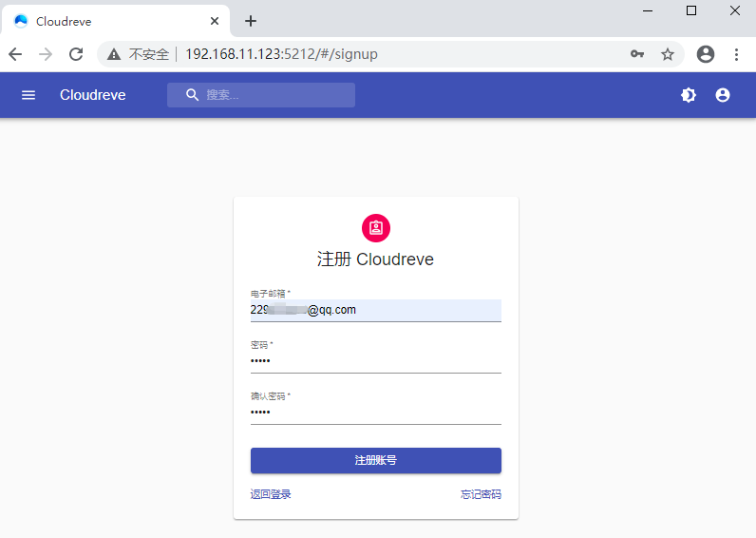756x538 pixels.
Task: Follow the 返回登录 link
Action: point(271,494)
